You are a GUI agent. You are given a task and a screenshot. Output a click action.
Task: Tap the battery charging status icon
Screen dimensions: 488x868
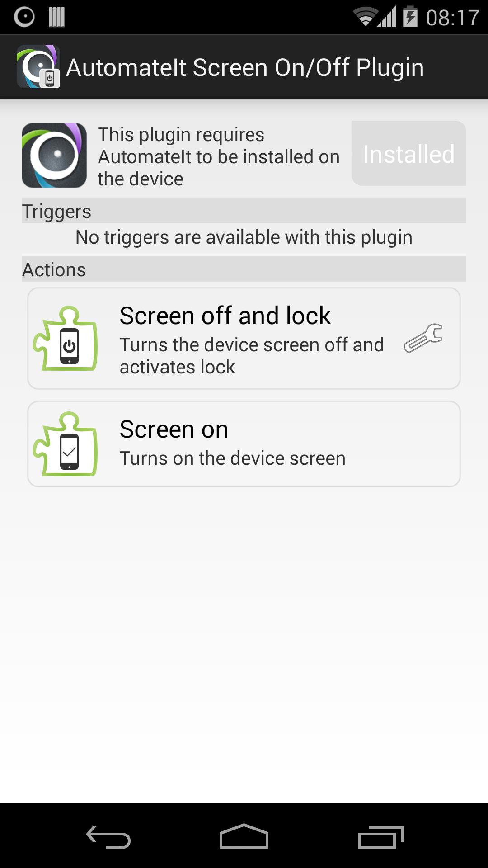410,16
